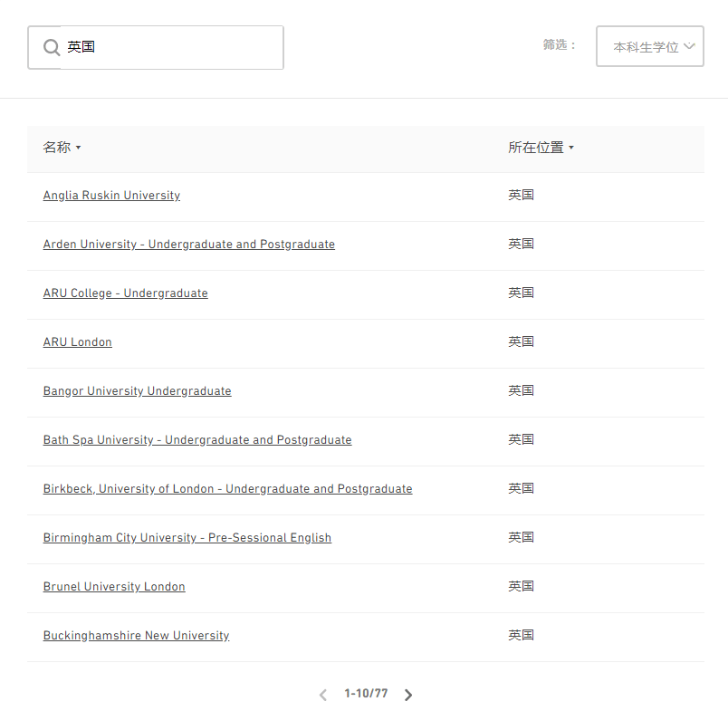This screenshot has height=711, width=728.
Task: Open Bath Spa University listing
Action: pyautogui.click(x=196, y=439)
